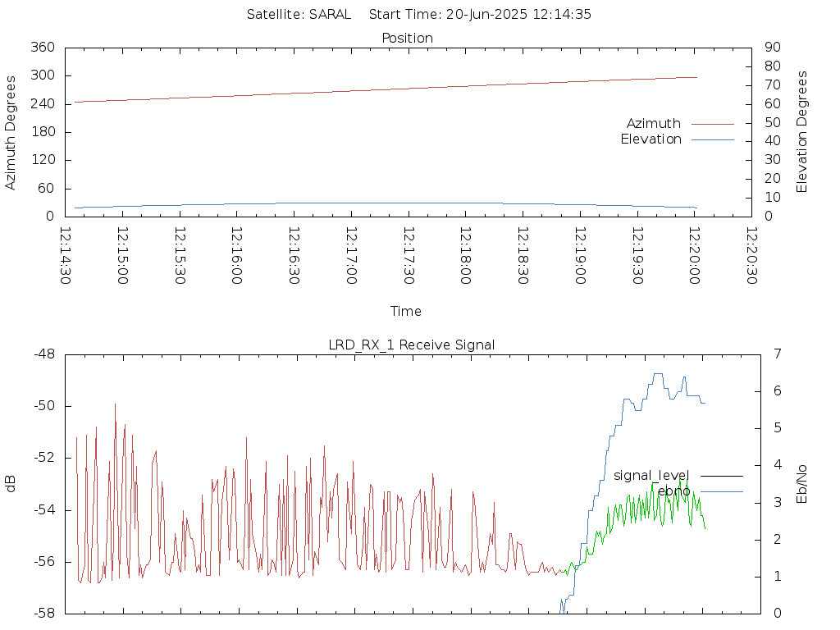The width and height of the screenshot is (840, 630).
Task: Click the 180 azimuth tick label
Action: tap(43, 132)
